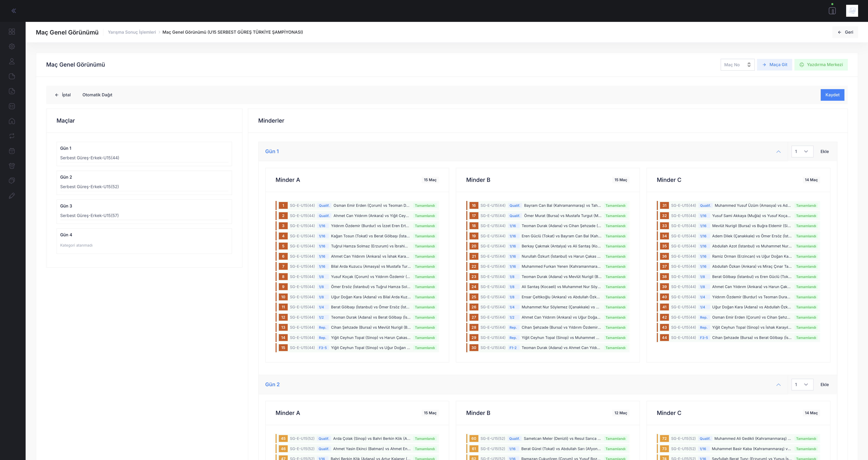Follow the Yarışma Sonuç İşlemleri breadcrumb link
The image size is (868, 460).
132,32
